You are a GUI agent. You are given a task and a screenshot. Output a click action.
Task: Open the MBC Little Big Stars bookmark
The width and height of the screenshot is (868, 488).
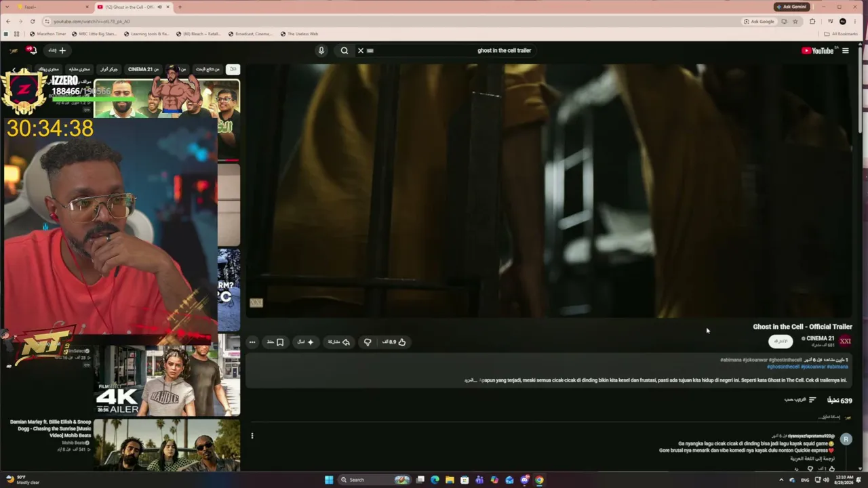(x=94, y=34)
